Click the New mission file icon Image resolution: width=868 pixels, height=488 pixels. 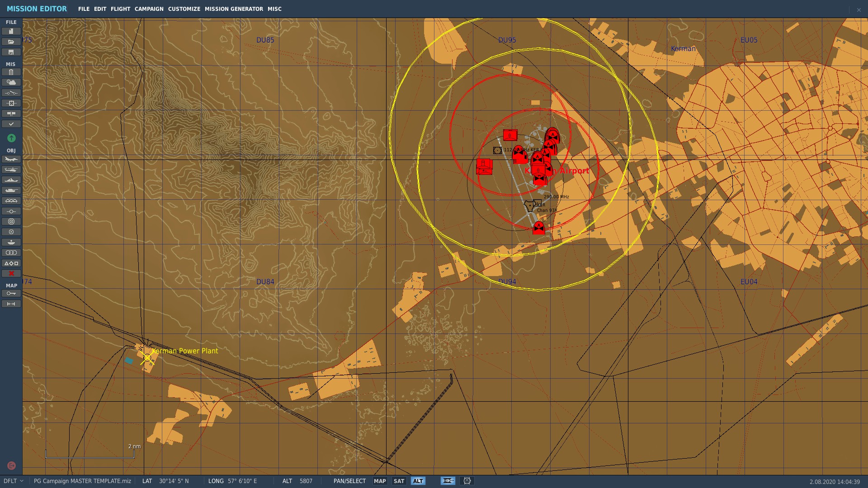pyautogui.click(x=11, y=31)
